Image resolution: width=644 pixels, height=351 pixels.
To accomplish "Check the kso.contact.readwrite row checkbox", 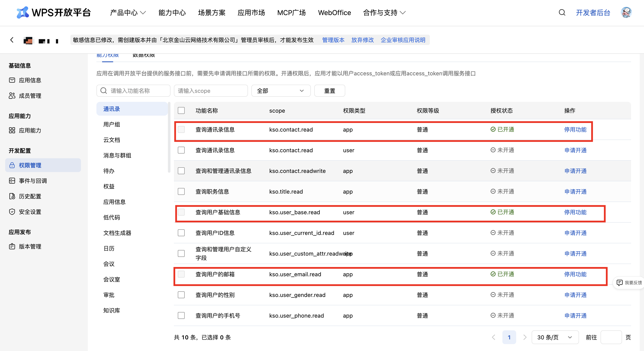I will coord(181,171).
